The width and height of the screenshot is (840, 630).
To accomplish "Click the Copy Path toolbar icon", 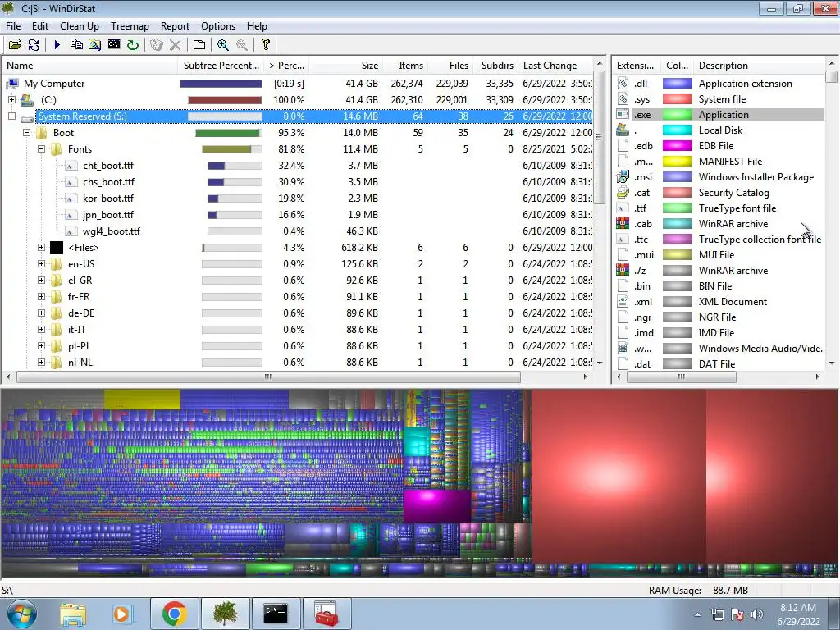I will 76,44.
